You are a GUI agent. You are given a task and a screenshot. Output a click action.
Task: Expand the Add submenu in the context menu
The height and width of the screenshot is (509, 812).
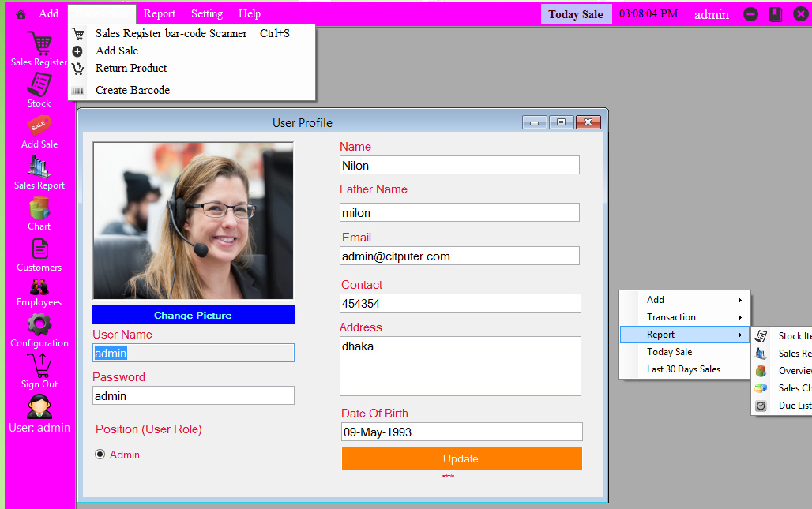pos(686,300)
